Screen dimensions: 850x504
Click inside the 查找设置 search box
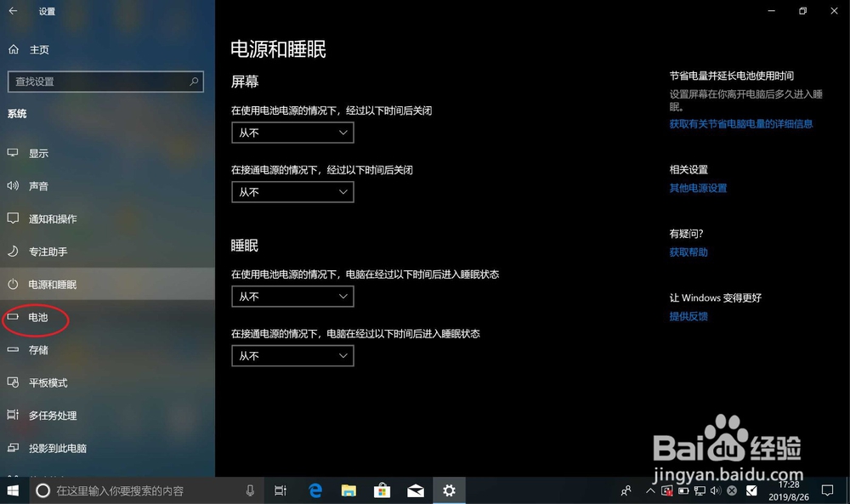click(105, 82)
